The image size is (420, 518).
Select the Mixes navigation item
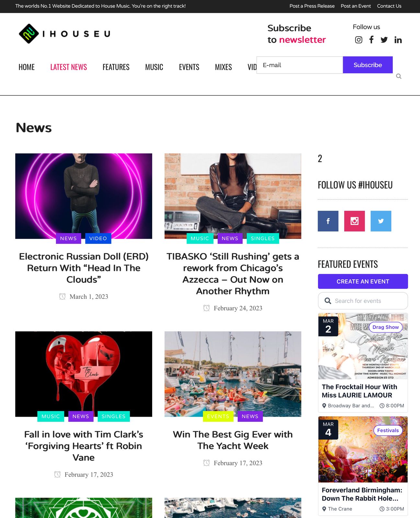pyautogui.click(x=223, y=67)
